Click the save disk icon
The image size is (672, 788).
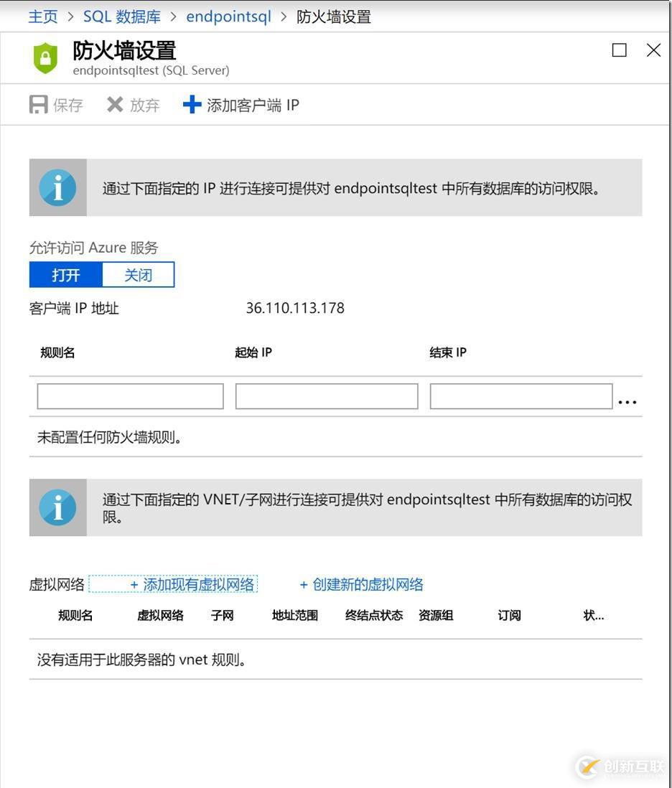[38, 105]
